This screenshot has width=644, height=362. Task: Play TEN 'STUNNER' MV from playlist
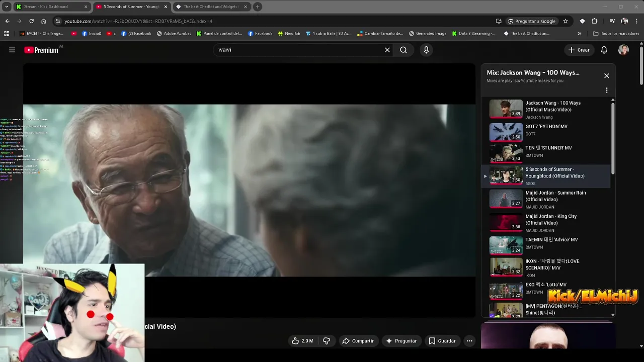[x=546, y=153]
